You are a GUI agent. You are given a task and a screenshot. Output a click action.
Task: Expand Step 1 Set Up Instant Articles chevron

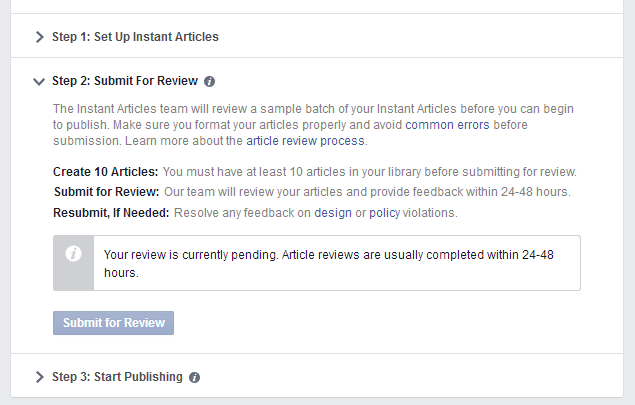39,37
